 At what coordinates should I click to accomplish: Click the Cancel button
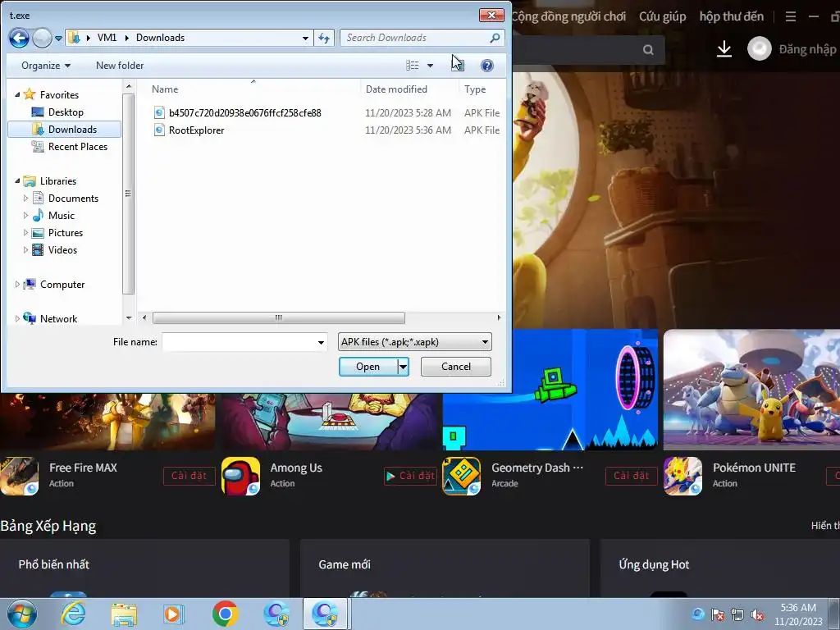[x=456, y=367]
